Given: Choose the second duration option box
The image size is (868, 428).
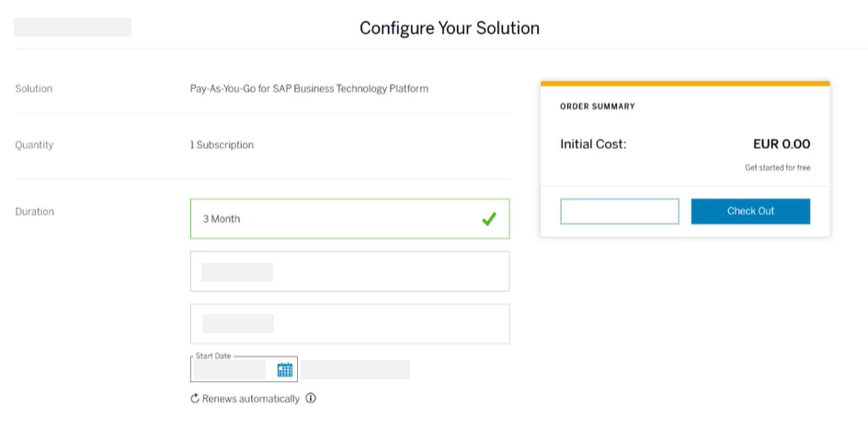Looking at the screenshot, I should click(349, 272).
